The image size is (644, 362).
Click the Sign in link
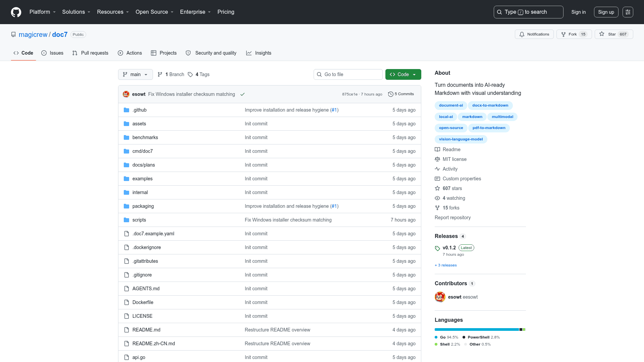(579, 12)
